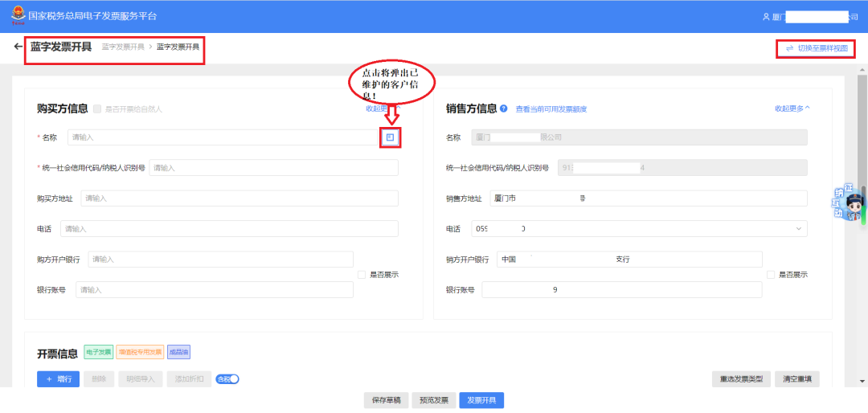868x413 pixels.
Task: Click 保存草稿 button
Action: coord(386,400)
